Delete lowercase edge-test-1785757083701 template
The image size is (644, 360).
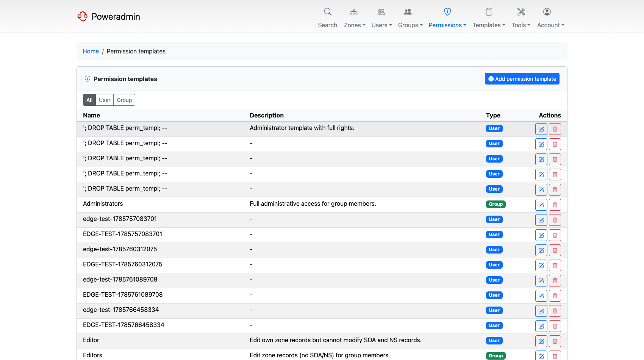coord(555,220)
